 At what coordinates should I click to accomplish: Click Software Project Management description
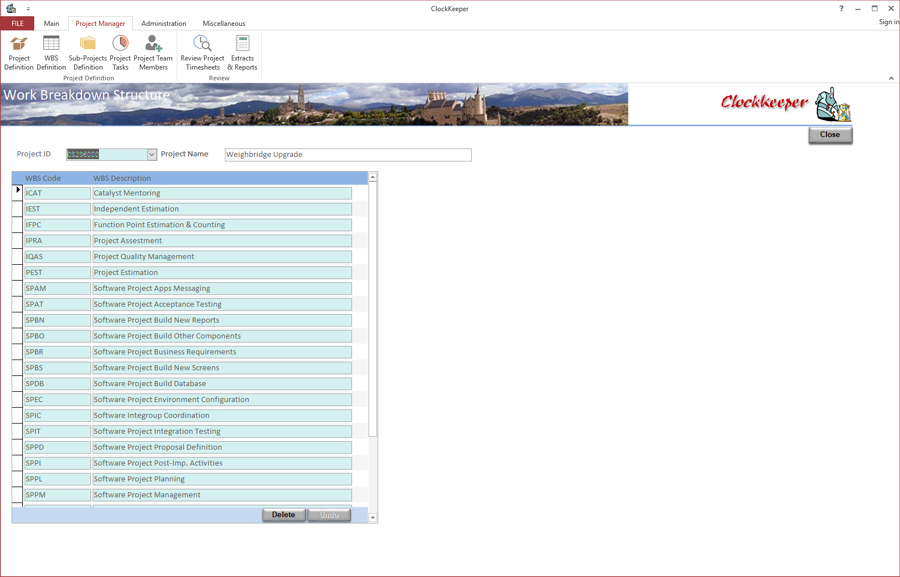tap(222, 495)
